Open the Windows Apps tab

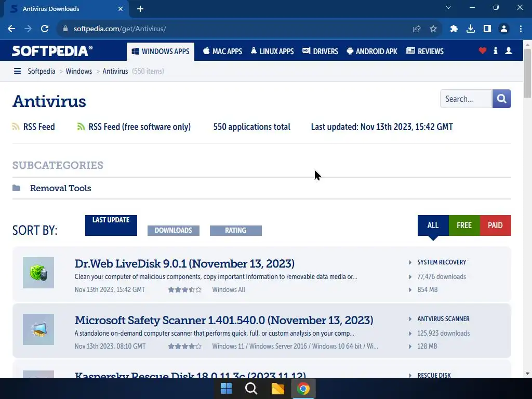point(161,51)
